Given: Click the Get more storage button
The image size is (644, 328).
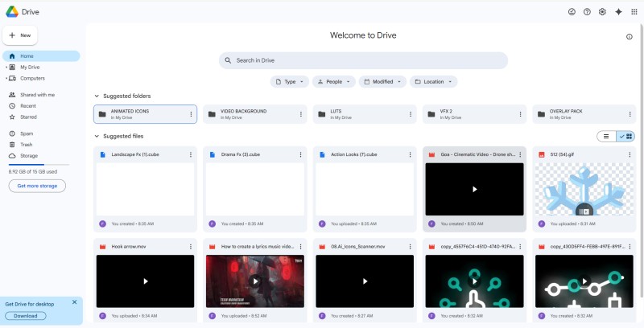Looking at the screenshot, I should (37, 186).
